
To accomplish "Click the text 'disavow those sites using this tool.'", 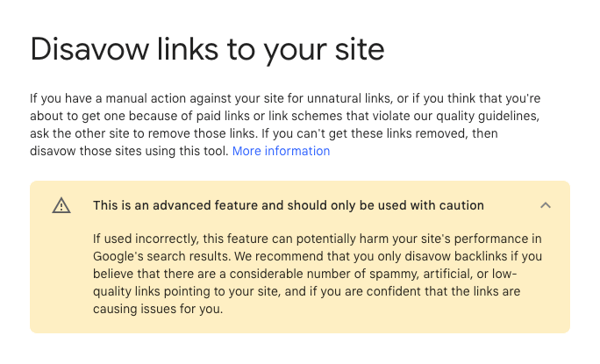I will pos(129,151).
